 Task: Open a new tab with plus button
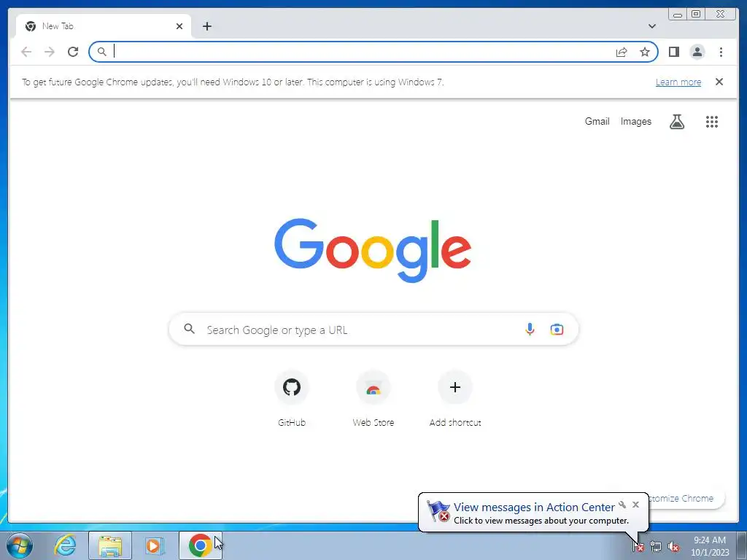click(206, 26)
